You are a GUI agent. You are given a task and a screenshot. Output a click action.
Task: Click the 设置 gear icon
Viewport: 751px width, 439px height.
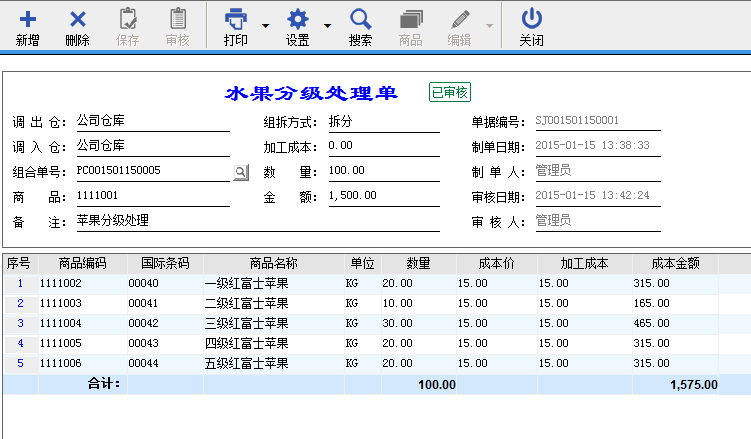(298, 19)
